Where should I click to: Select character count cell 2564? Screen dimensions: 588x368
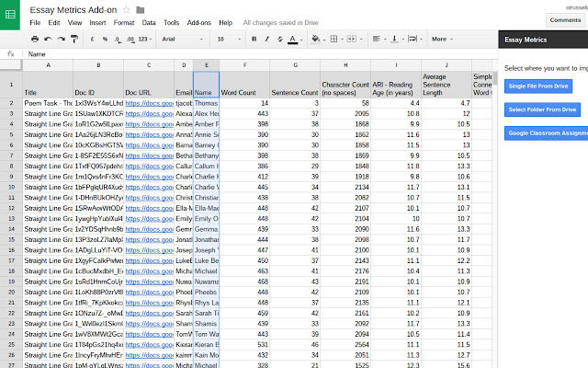(345, 345)
